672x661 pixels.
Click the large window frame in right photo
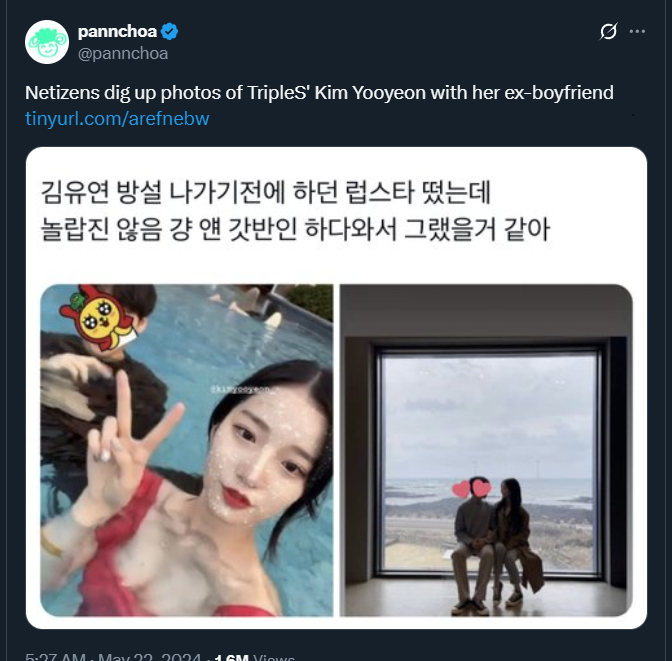[x=489, y=460]
